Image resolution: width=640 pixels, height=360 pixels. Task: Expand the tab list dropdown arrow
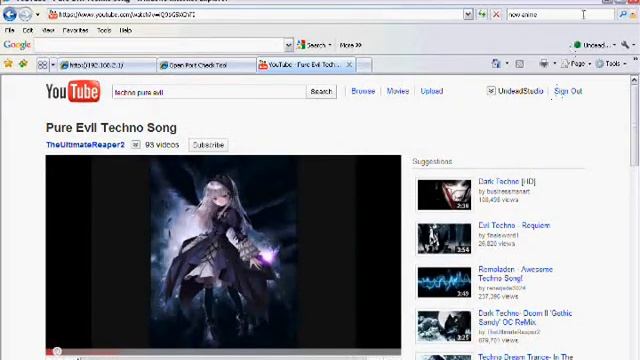tap(53, 65)
